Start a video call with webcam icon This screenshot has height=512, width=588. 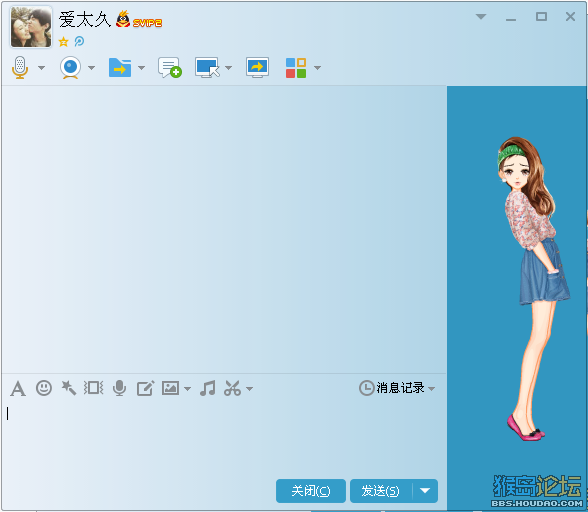click(x=70, y=68)
